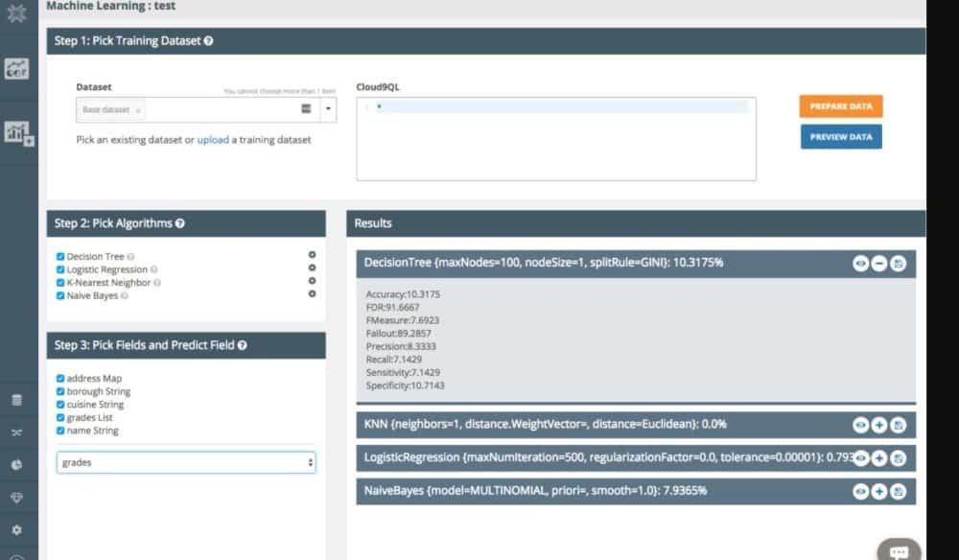Toggle the Naive Bayes checkbox
This screenshot has width=959, height=560.
[60, 295]
